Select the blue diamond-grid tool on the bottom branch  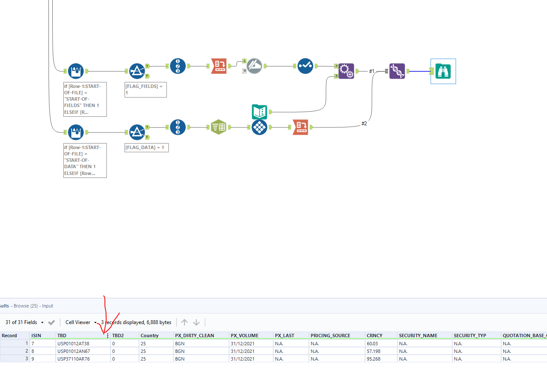[259, 127]
